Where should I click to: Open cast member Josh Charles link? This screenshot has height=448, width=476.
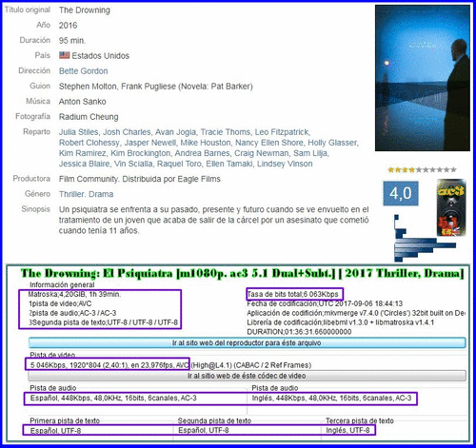[x=127, y=132]
